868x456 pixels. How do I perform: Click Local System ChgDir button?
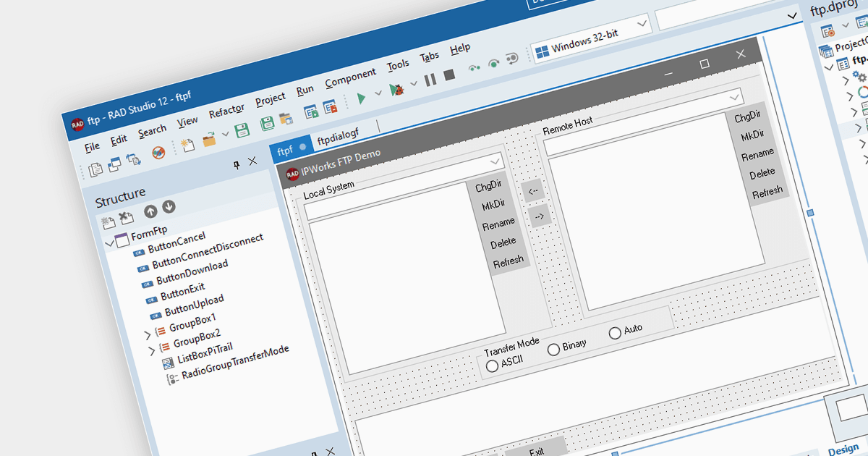[x=488, y=186]
